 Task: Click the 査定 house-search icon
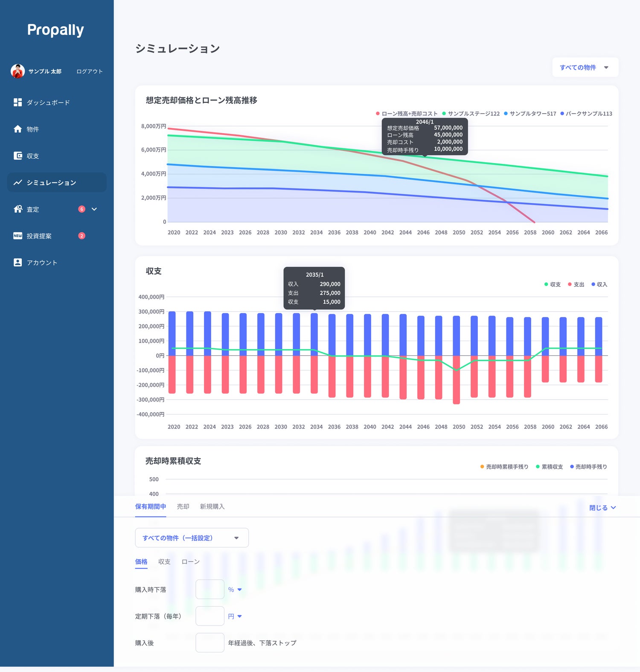[x=17, y=209]
